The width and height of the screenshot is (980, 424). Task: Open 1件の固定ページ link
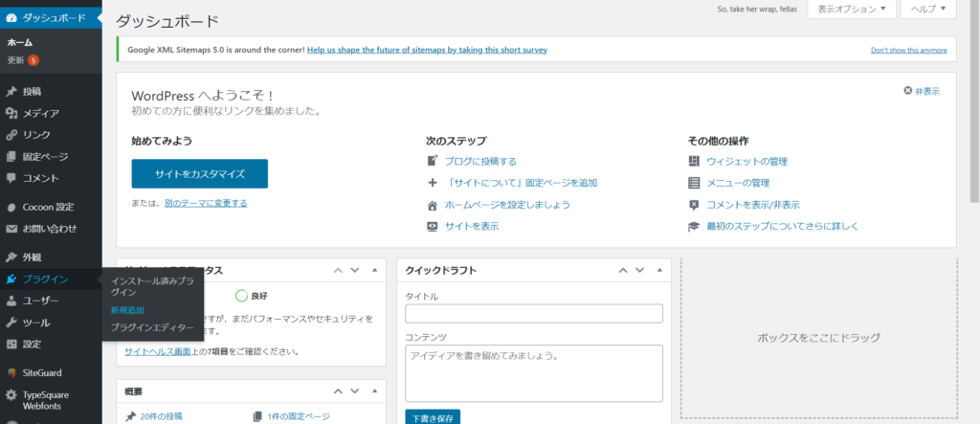pyautogui.click(x=299, y=416)
